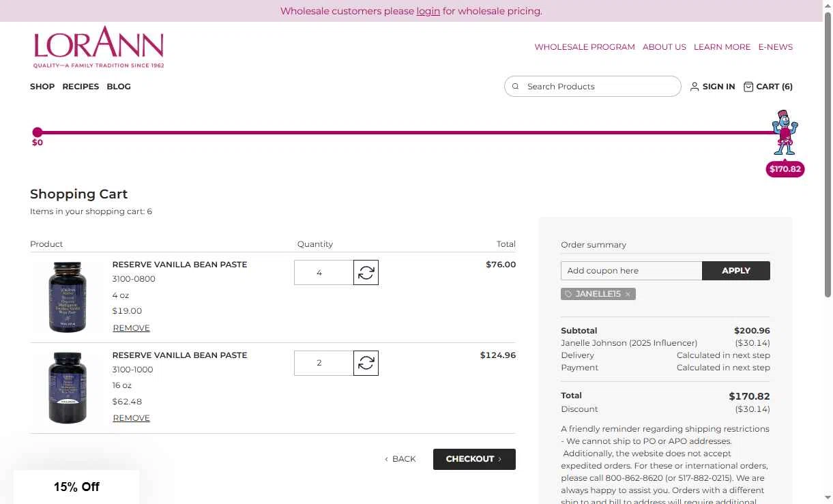Image resolution: width=833 pixels, height=504 pixels.
Task: Click the Janelle Johnson (2025 Influencer) line
Action: point(629,343)
